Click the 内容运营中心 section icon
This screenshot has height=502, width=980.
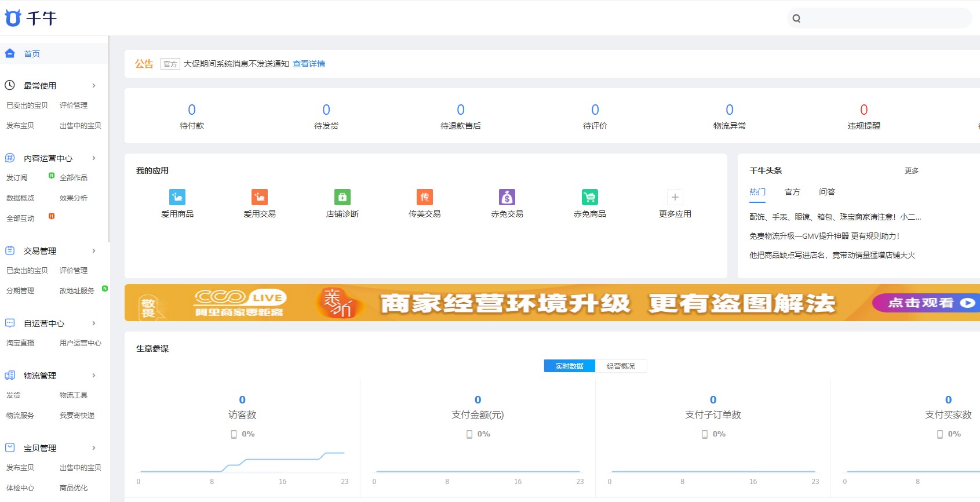(10, 158)
